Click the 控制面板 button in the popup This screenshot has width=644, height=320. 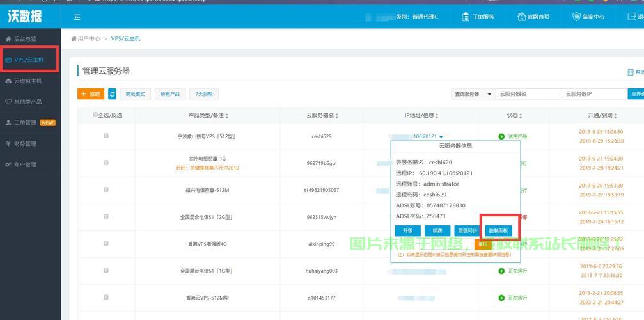(x=499, y=231)
